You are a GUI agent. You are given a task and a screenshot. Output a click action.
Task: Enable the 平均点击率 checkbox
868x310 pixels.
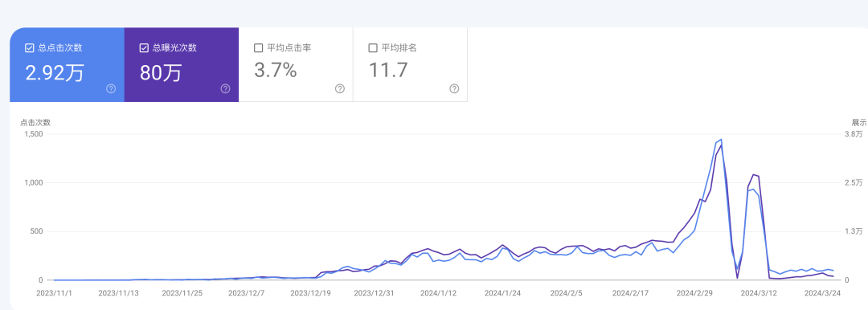click(258, 48)
